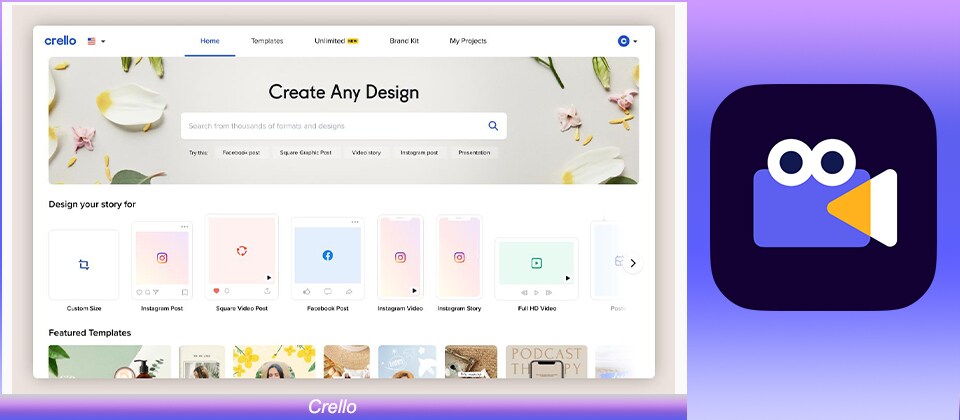Choose the Instagram post suggestion chip
Viewport: 960px width, 420px height.
[x=419, y=152]
